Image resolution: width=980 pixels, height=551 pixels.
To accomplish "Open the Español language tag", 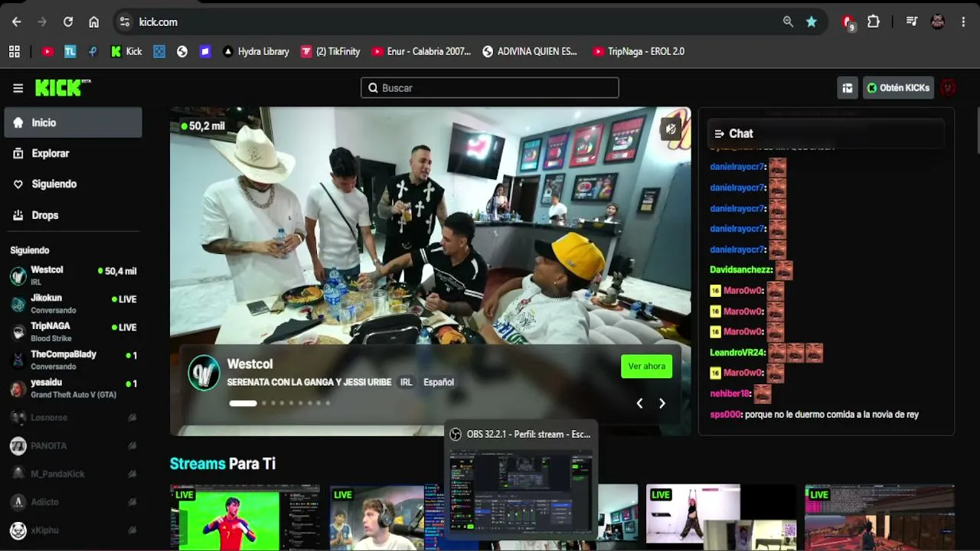I will pos(439,382).
